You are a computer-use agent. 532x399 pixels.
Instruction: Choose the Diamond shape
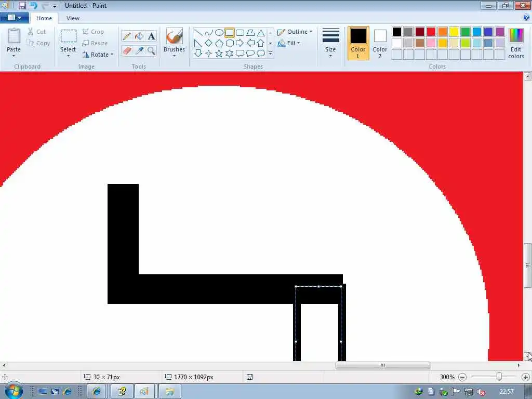click(209, 43)
